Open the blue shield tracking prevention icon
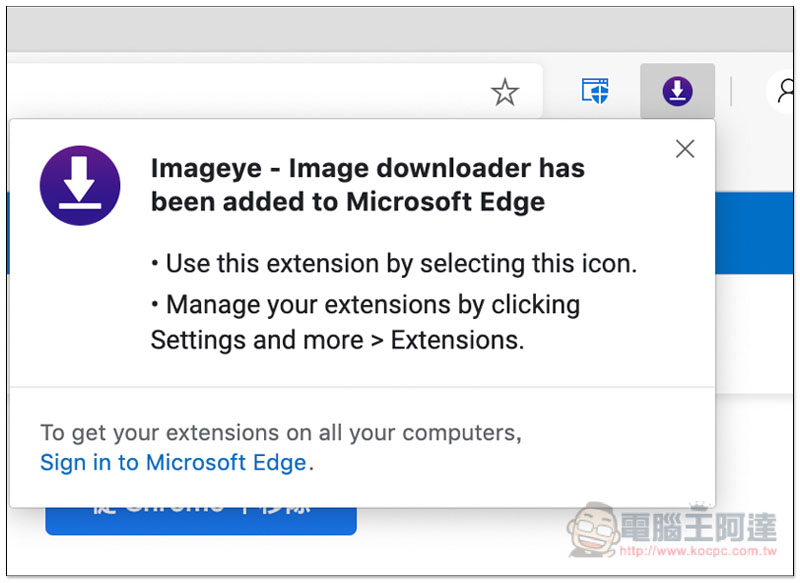Image resolution: width=800 pixels, height=583 pixels. [x=595, y=91]
